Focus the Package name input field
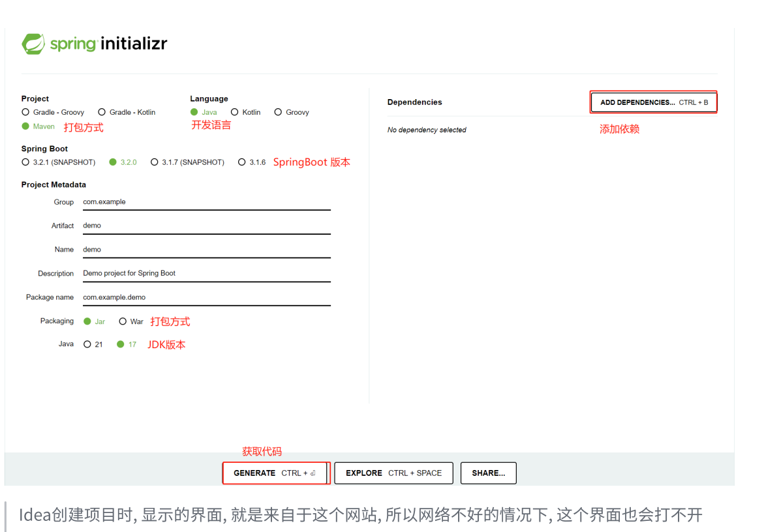The height and width of the screenshot is (532, 764). tap(207, 297)
